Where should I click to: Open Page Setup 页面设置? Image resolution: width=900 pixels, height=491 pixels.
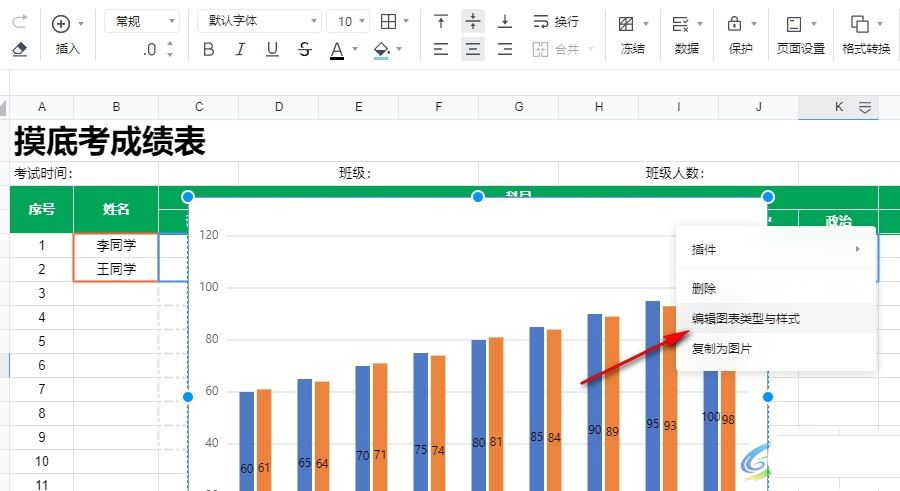tap(794, 24)
